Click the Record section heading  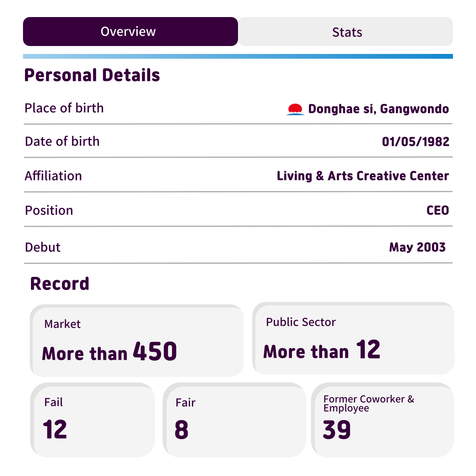click(x=60, y=284)
